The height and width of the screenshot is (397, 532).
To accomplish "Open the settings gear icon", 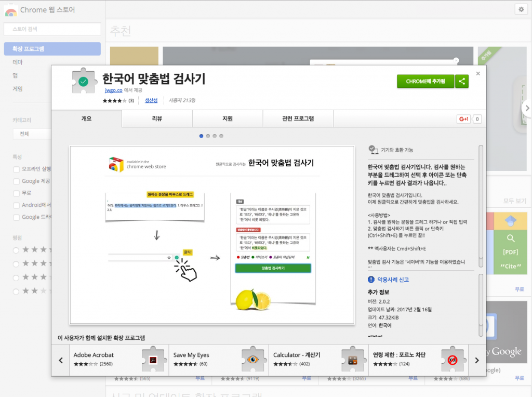I will (x=521, y=9).
